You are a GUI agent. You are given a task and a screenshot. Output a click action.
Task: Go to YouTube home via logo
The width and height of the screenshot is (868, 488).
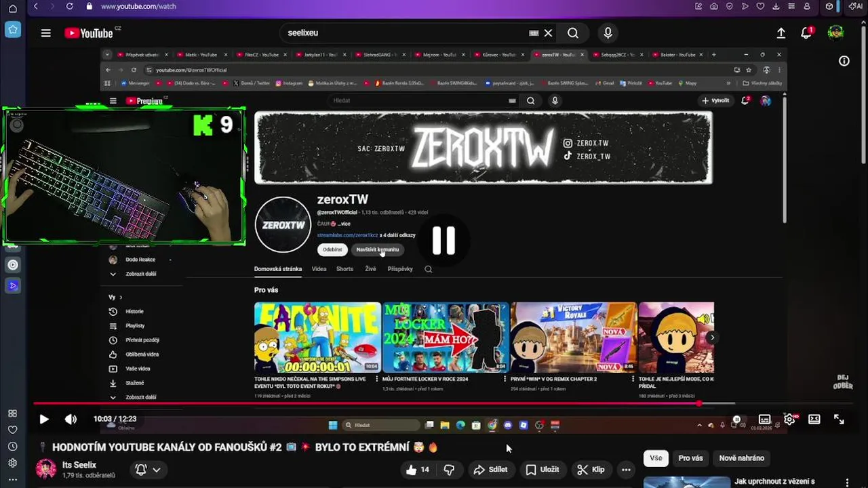click(90, 33)
